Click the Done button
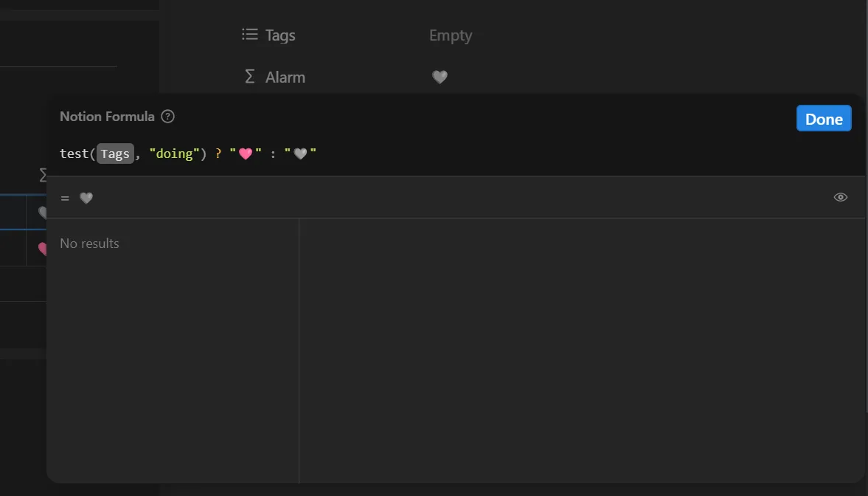This screenshot has height=496, width=868. click(x=824, y=119)
